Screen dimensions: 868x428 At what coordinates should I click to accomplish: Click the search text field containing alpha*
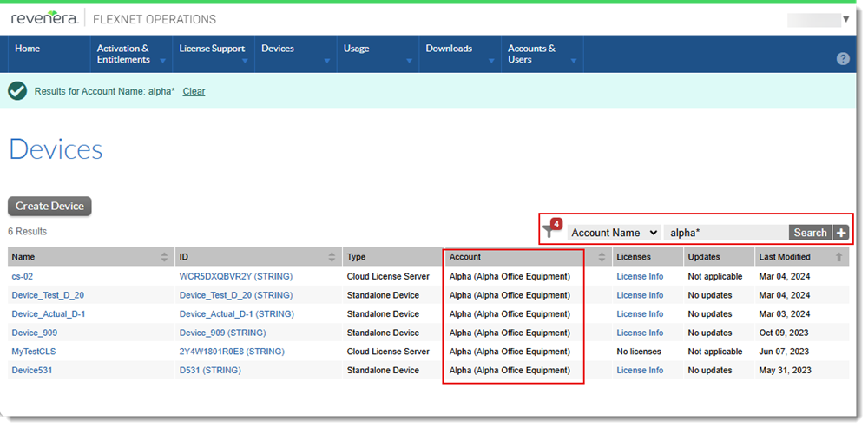[726, 233]
